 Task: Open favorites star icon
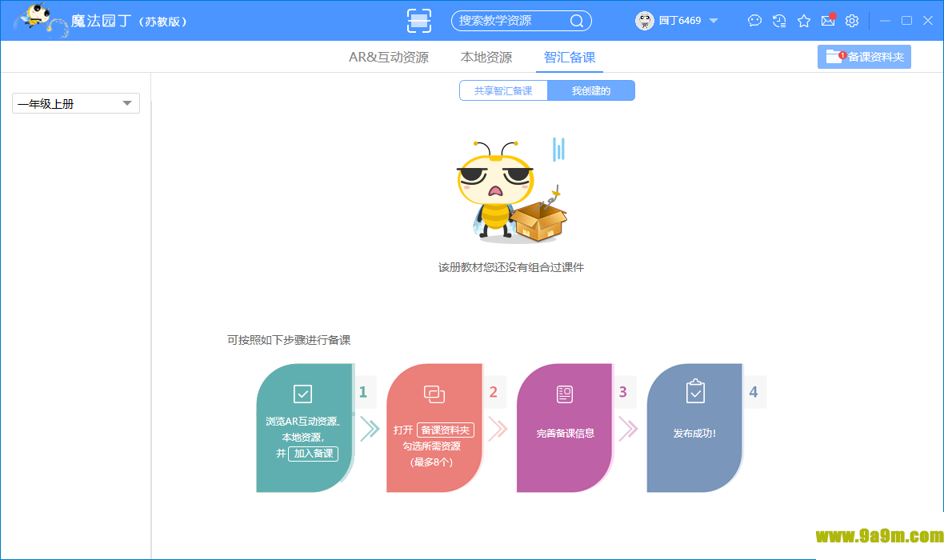click(x=804, y=21)
